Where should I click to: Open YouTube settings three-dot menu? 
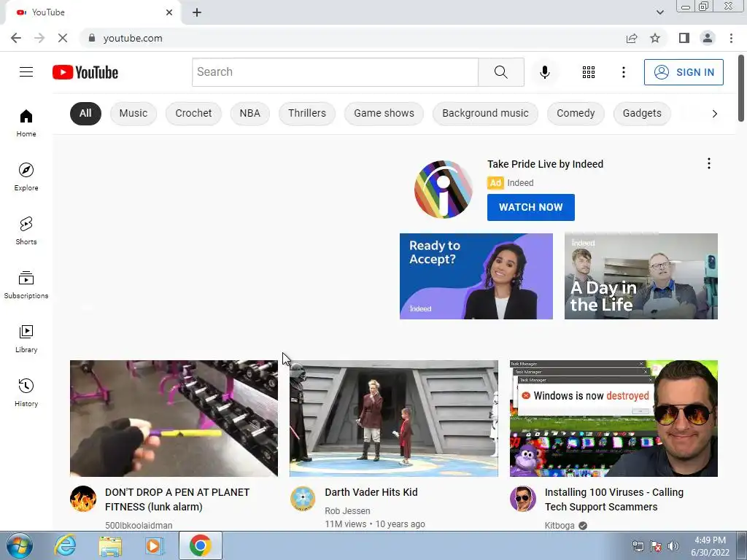623,72
